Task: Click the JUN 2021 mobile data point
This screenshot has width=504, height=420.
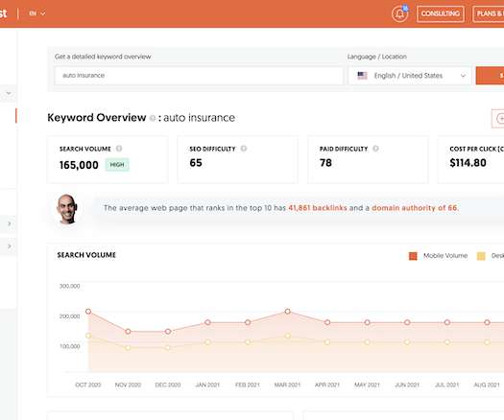Action: pos(407,322)
